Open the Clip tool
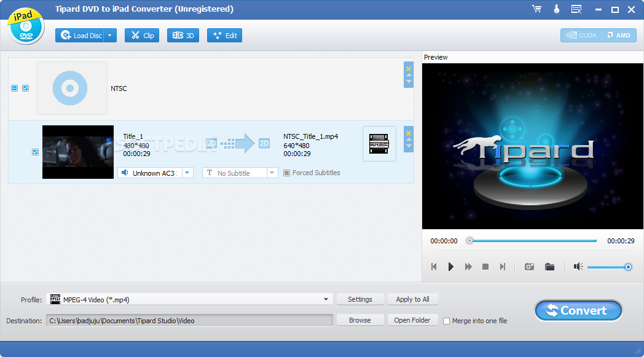This screenshot has height=357, width=644. 142,35
